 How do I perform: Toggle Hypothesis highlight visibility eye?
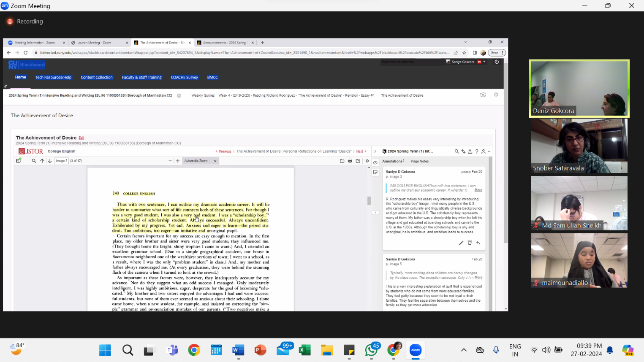point(375,162)
